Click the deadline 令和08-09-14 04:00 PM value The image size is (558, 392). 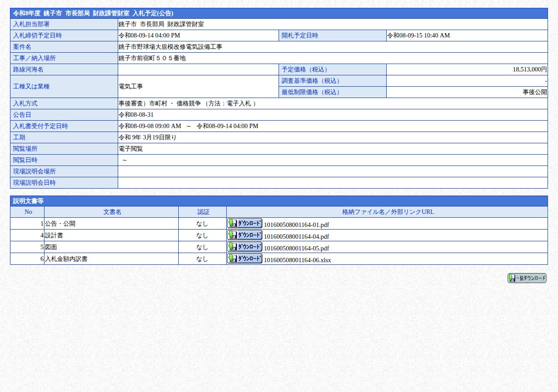pos(149,36)
